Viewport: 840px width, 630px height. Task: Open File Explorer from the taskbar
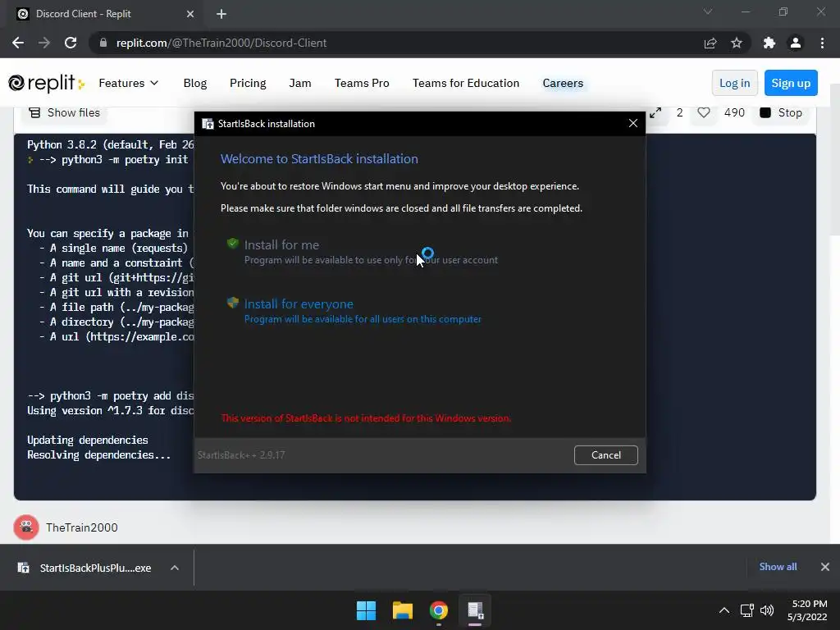click(x=402, y=610)
